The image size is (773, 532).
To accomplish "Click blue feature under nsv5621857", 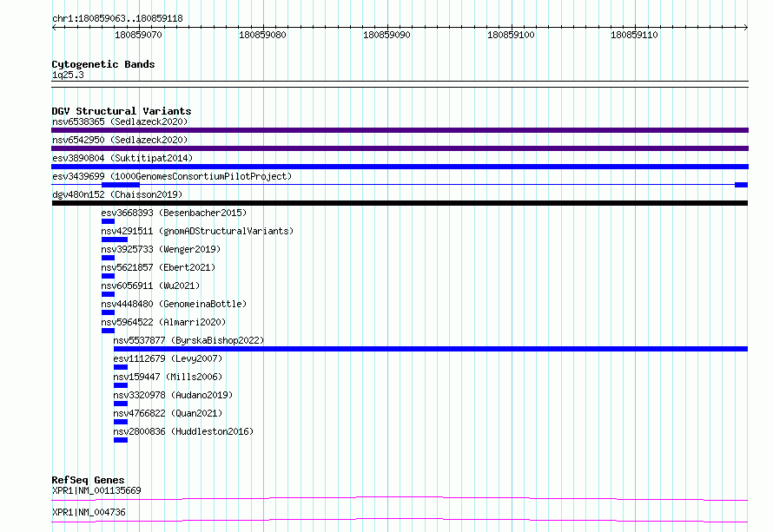I will tap(108, 276).
